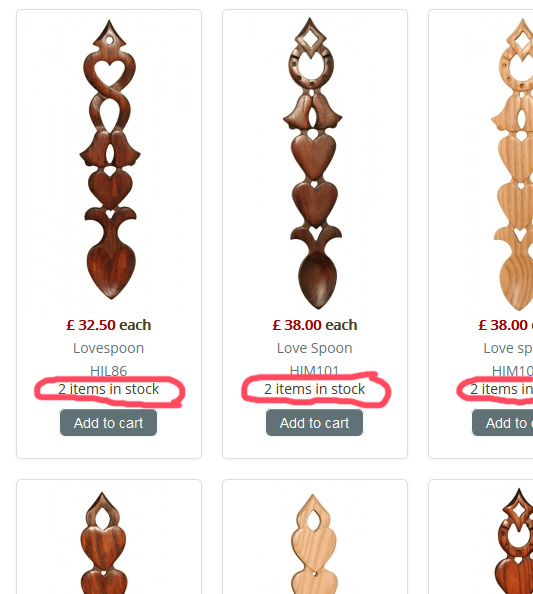Open the HIM101 horseshoe love spoon image

coord(313,163)
